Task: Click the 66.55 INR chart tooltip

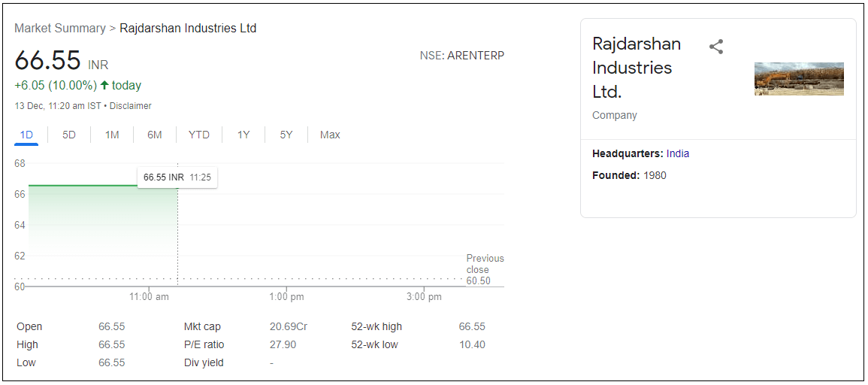Action: click(x=177, y=177)
